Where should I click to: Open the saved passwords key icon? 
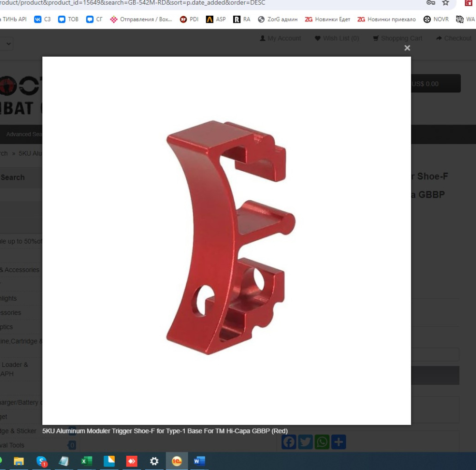[430, 3]
